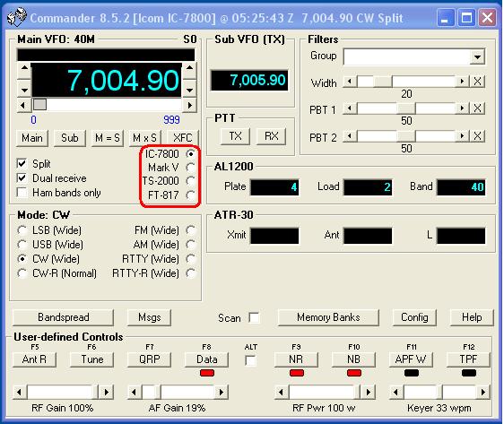
Task: Reset the Width filter with its X button
Action: [x=477, y=82]
